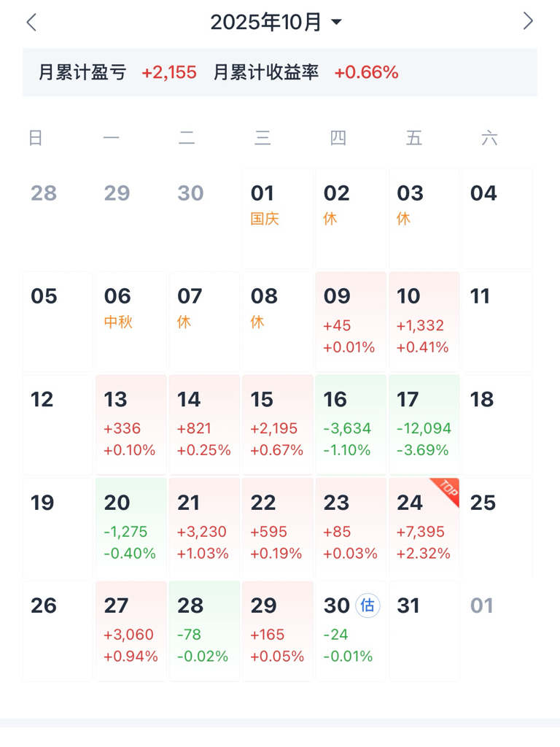Image resolution: width=560 pixels, height=747 pixels.
Task: Select October 09 showing +45
Action: [x=350, y=322]
